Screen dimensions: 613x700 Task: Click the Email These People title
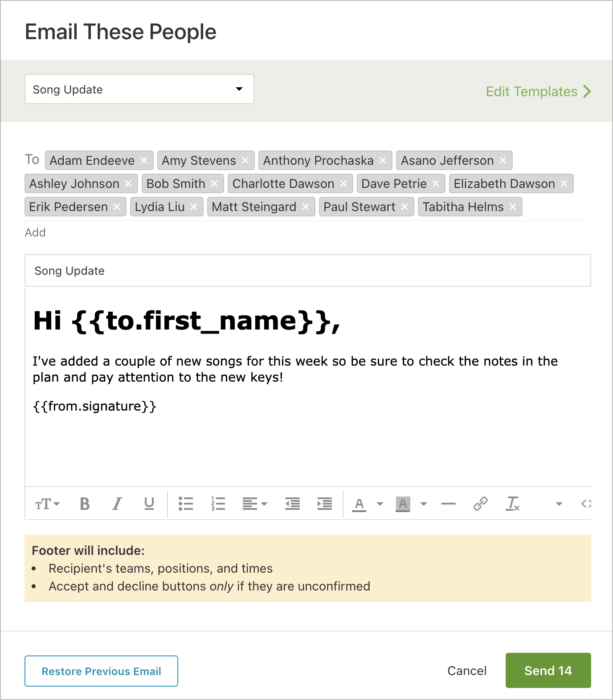(x=120, y=32)
